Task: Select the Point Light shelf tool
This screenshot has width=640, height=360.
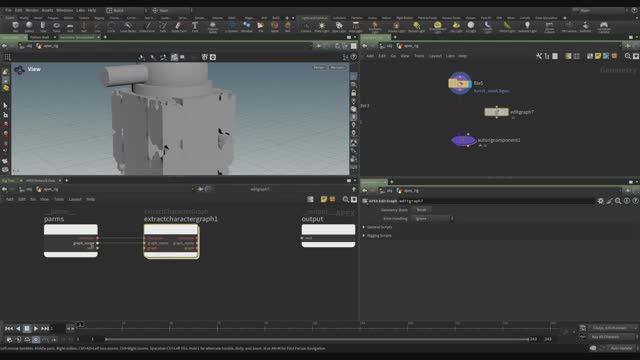Action: click(x=322, y=27)
